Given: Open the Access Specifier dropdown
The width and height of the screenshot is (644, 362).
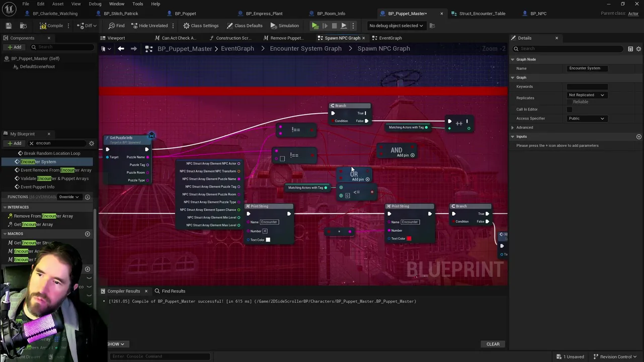Looking at the screenshot, I should point(587,119).
